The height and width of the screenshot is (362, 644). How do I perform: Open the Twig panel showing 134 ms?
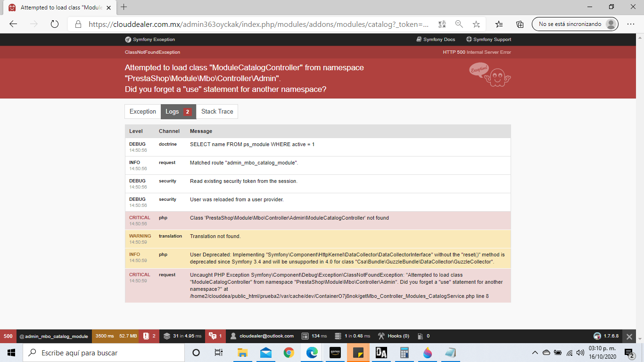click(314, 336)
